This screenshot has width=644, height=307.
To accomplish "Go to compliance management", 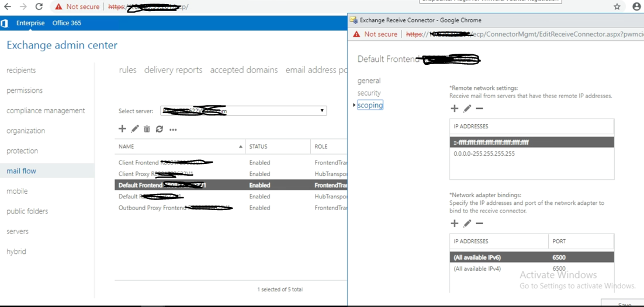I will pos(46,110).
